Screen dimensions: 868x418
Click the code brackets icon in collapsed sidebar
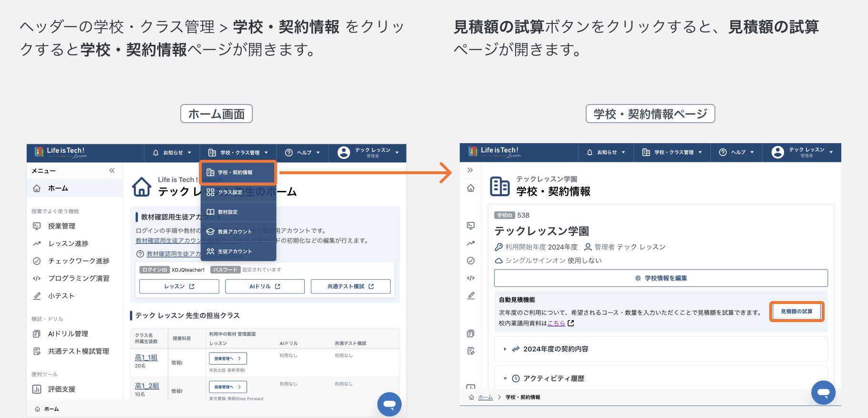pos(471,278)
